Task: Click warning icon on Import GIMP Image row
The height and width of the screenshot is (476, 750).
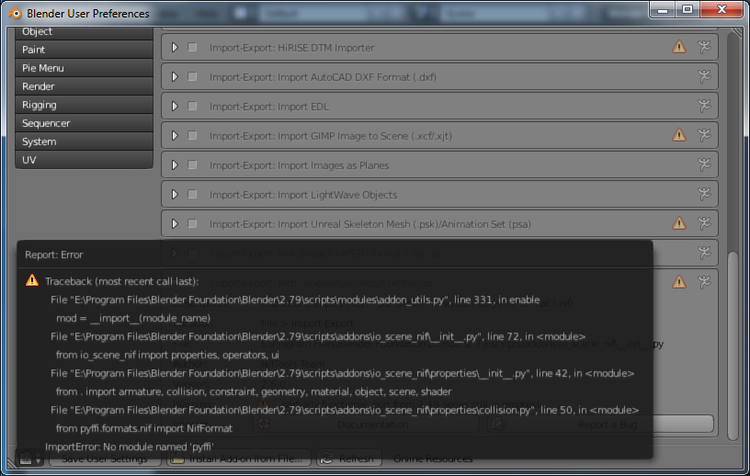Action: point(679,135)
